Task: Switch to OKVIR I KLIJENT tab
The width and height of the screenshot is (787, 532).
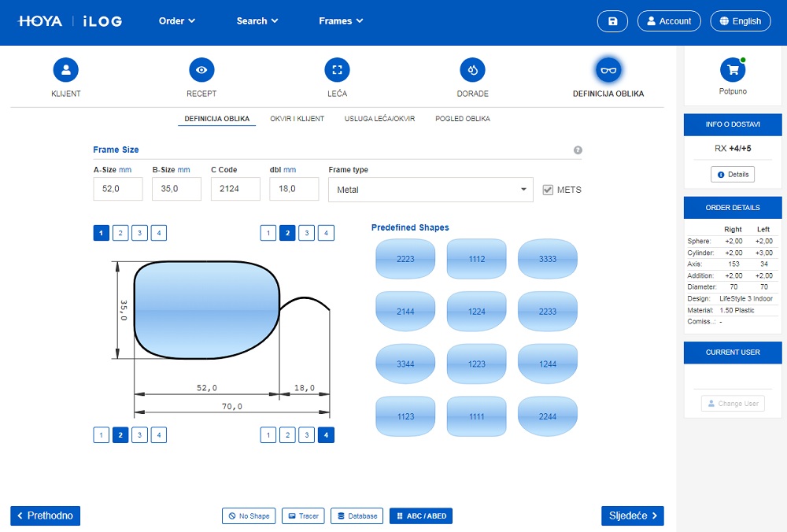Action: coord(297,119)
